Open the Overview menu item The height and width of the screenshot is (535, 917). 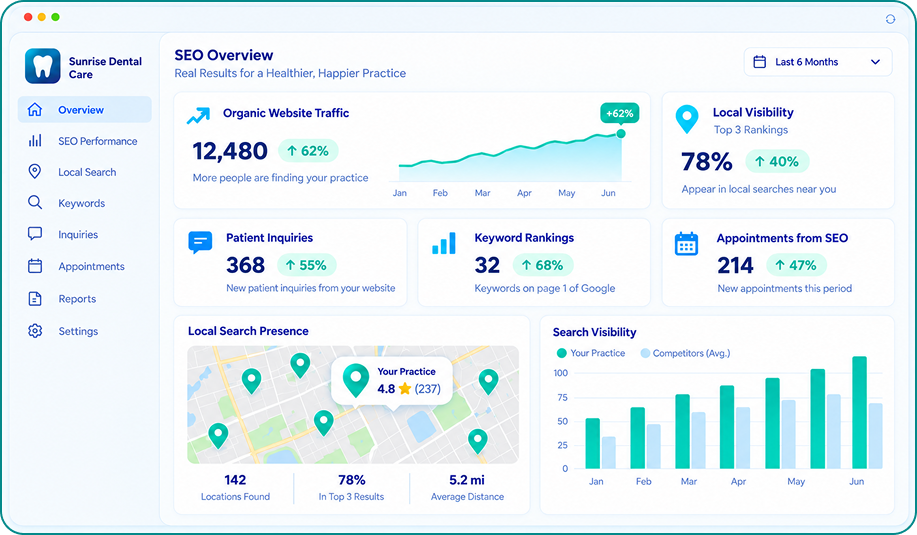[85, 109]
